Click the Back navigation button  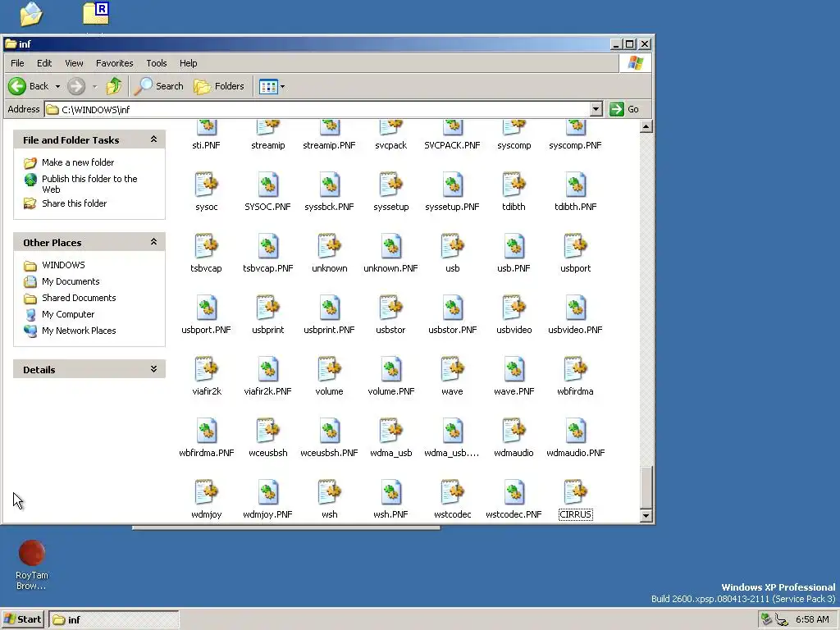[29, 86]
